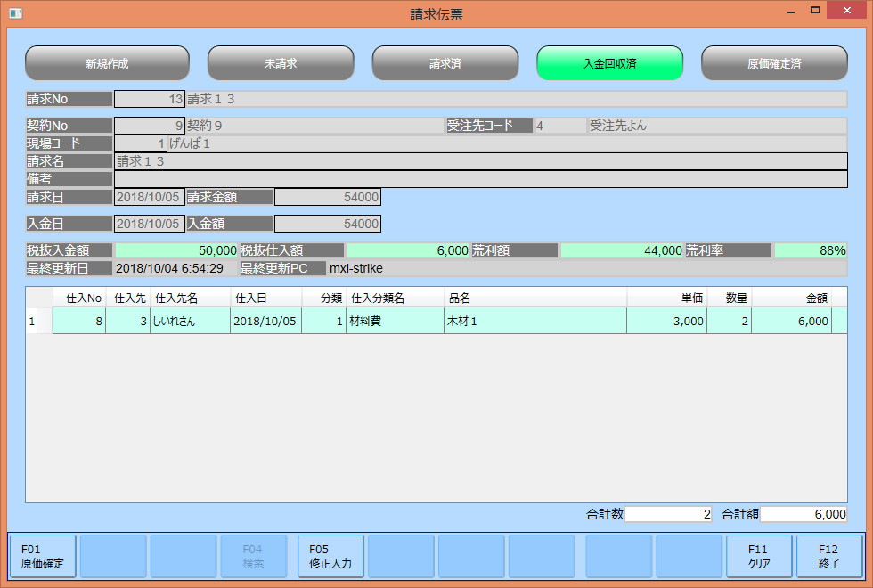Screen dimensions: 873x588
Task: Select the 未請求 status button
Action: pyautogui.click(x=281, y=63)
